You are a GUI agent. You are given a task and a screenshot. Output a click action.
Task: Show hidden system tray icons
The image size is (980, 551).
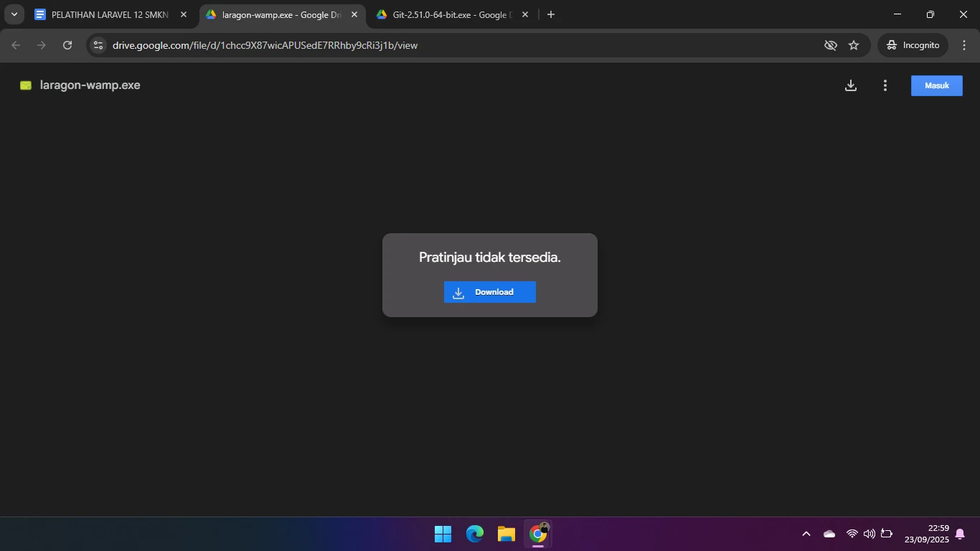pyautogui.click(x=806, y=534)
